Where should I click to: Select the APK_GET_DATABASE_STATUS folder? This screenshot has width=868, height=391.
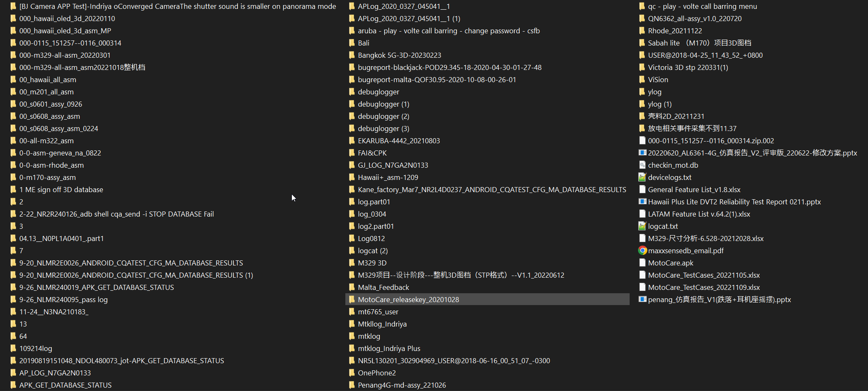point(65,385)
